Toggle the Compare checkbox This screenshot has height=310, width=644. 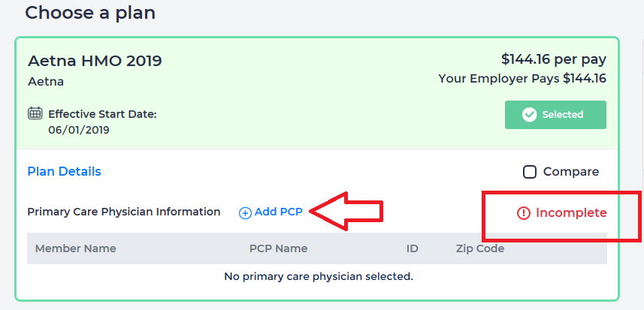pos(530,172)
